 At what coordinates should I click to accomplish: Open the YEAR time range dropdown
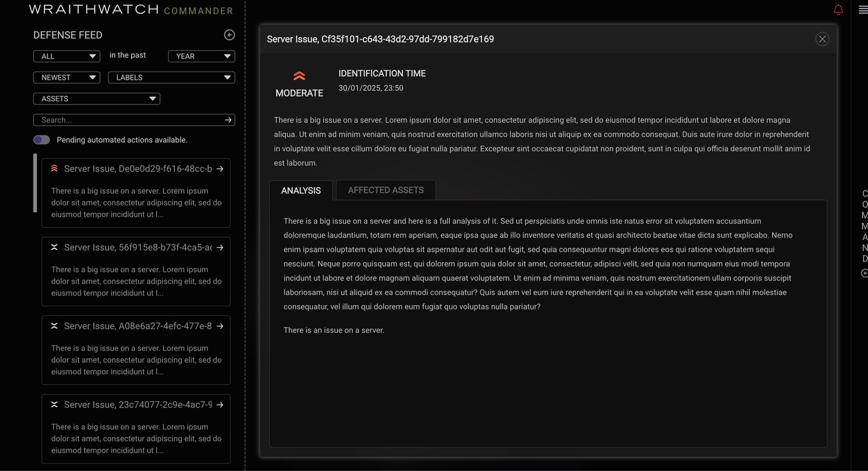click(201, 56)
